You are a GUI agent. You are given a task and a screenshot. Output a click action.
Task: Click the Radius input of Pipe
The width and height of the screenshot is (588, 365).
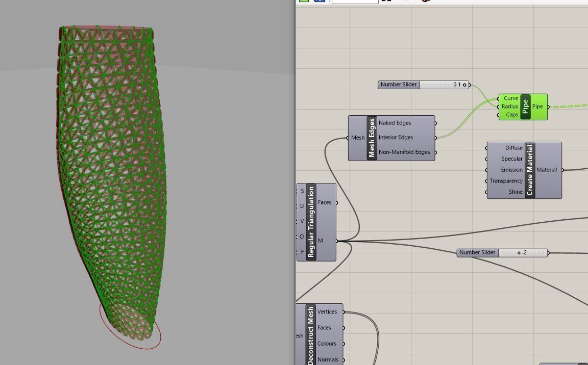click(x=509, y=107)
